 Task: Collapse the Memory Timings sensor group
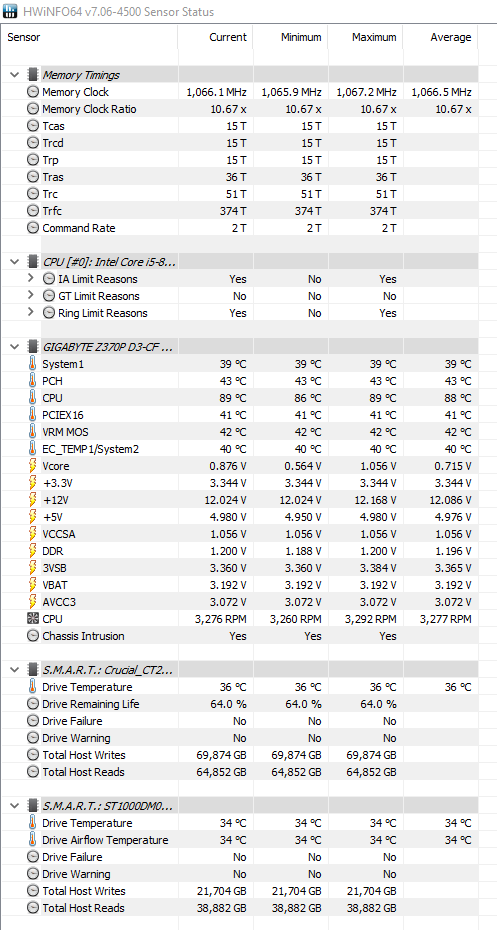click(14, 75)
